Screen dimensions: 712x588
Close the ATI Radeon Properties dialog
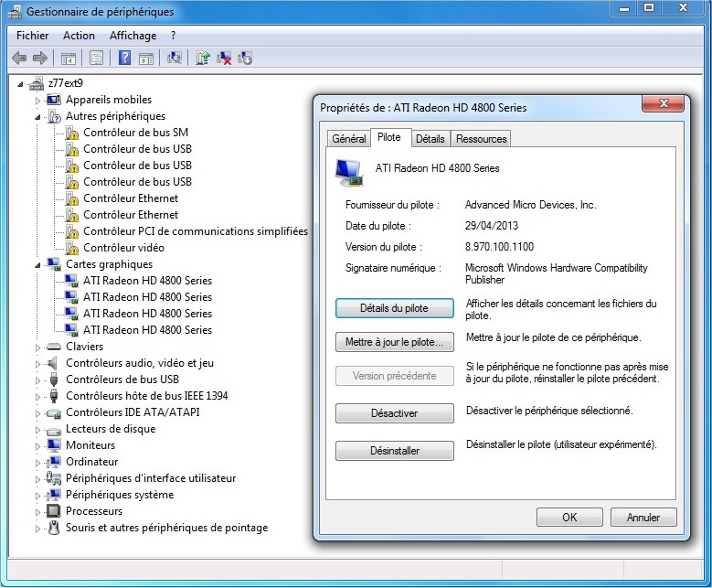click(663, 103)
